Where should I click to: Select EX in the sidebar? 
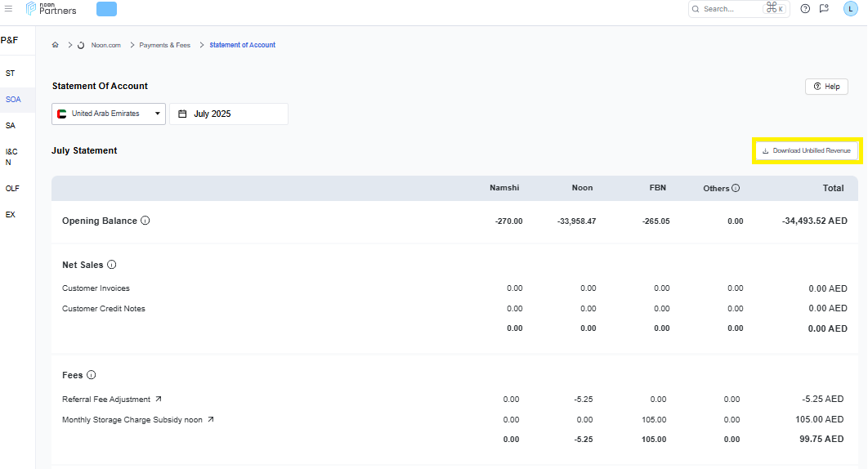11,214
